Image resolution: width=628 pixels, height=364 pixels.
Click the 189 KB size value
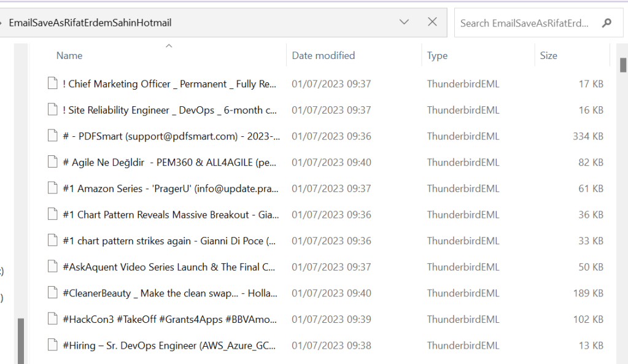pos(587,293)
